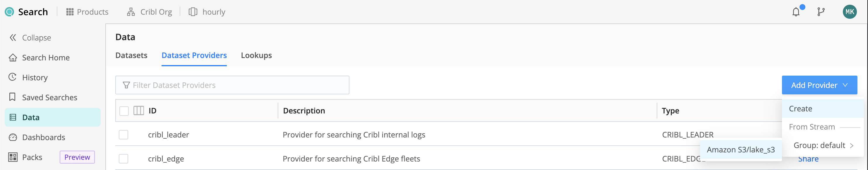This screenshot has height=170, width=868.
Task: Collapse the left navigation sidebar
Action: pyautogui.click(x=36, y=38)
